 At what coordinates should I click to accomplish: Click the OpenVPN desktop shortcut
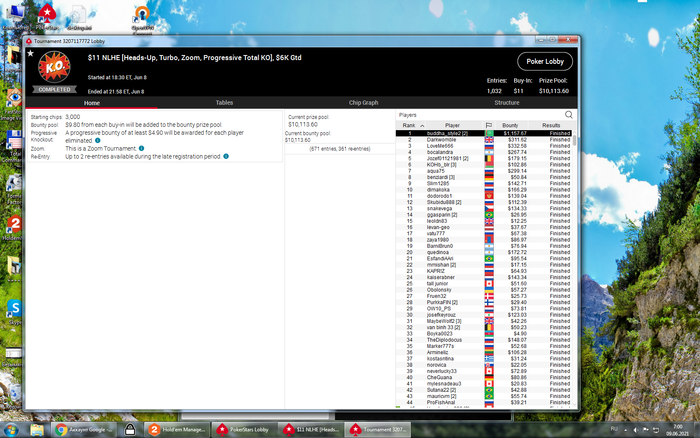142,19
